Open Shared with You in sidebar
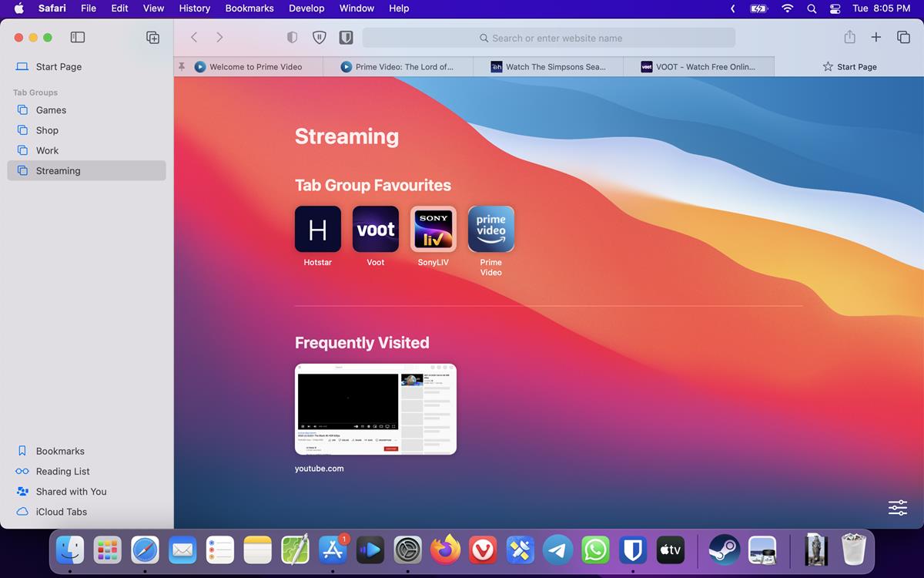This screenshot has height=578, width=924. [x=86, y=491]
